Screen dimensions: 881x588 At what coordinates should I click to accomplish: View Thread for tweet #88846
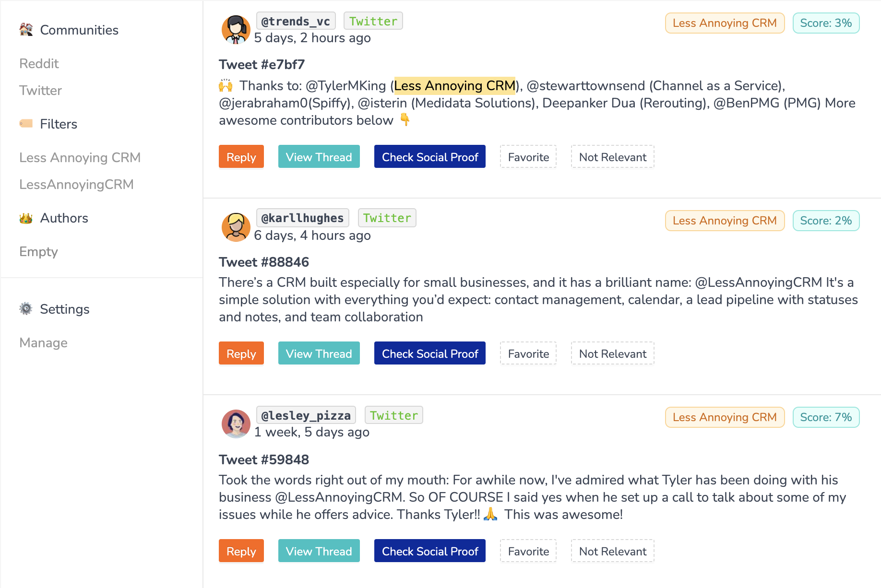[x=319, y=353]
